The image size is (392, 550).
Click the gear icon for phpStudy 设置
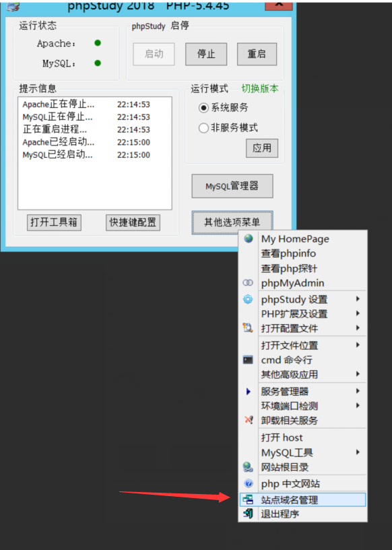click(x=248, y=299)
